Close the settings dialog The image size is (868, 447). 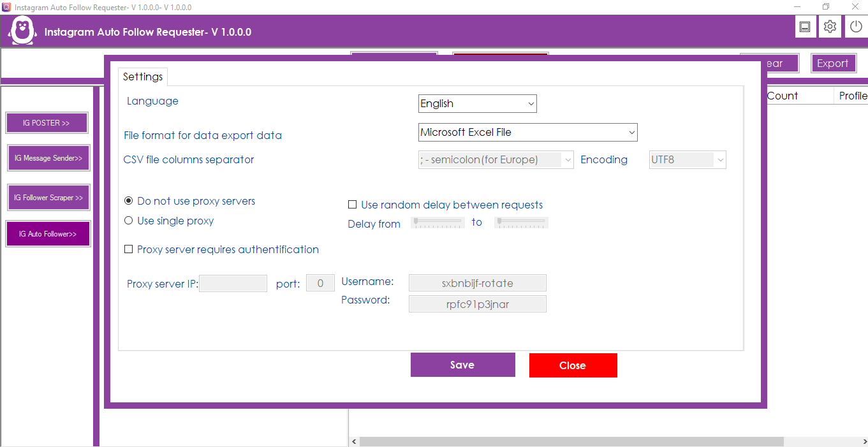coord(573,365)
